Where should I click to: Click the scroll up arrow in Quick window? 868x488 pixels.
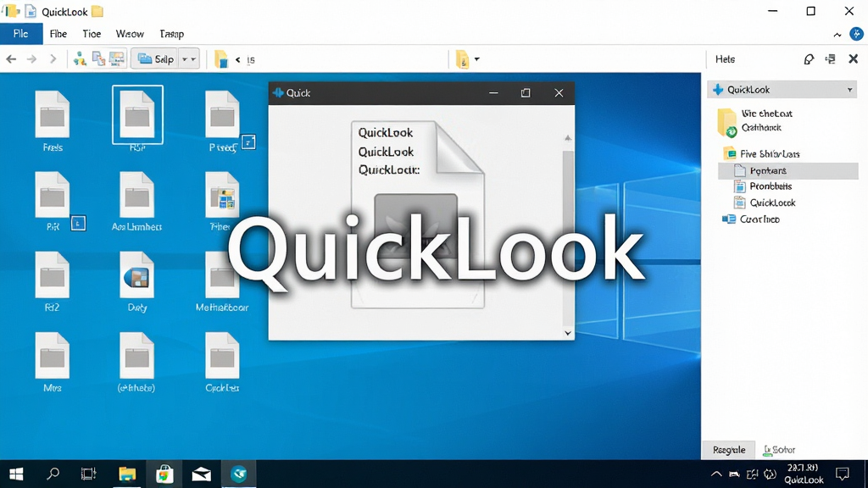(567, 138)
